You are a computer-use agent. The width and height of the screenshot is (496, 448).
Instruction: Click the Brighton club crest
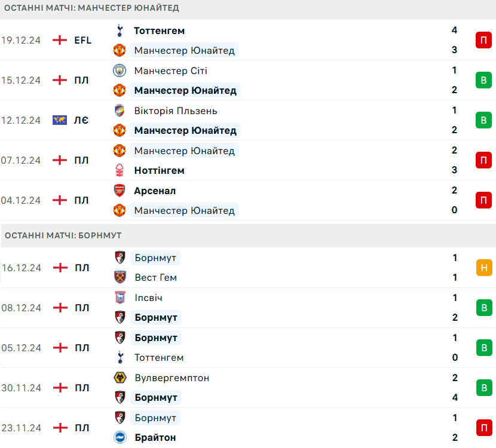[120, 437]
